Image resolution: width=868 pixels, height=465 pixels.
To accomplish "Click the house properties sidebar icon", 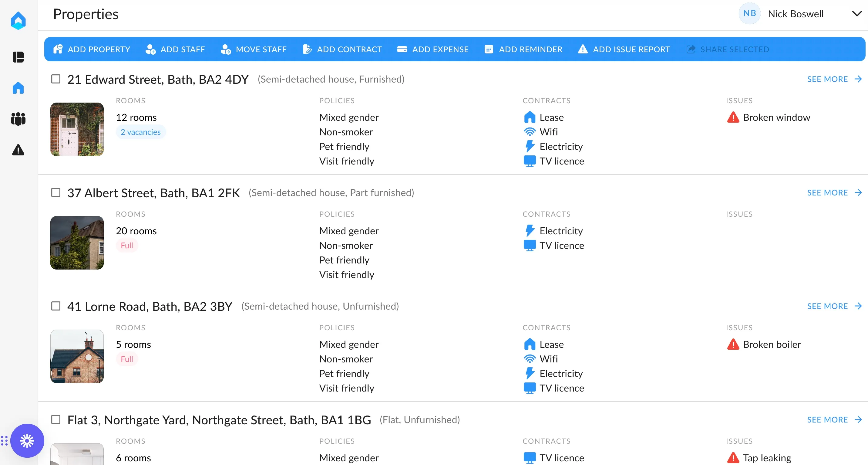I will click(18, 88).
